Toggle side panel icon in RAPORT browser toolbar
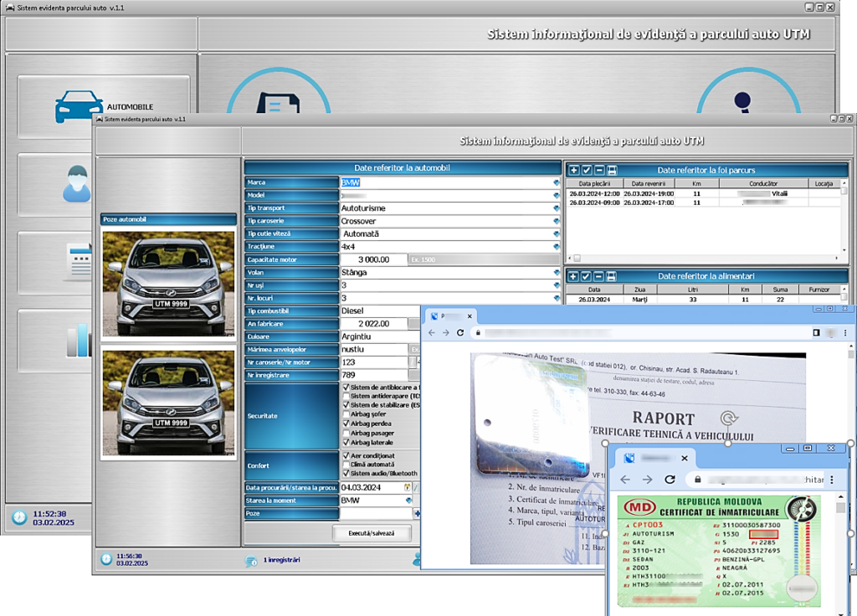Image resolution: width=857 pixels, height=616 pixels. pyautogui.click(x=817, y=332)
